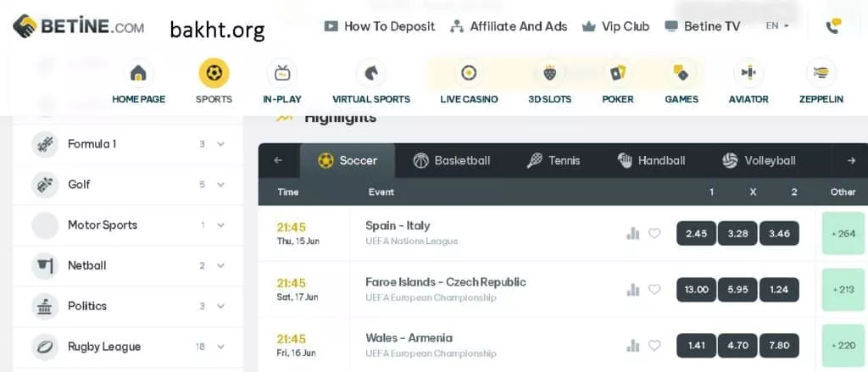Select the Poker cards icon
Viewport: 868px width, 372px height.
point(617,73)
